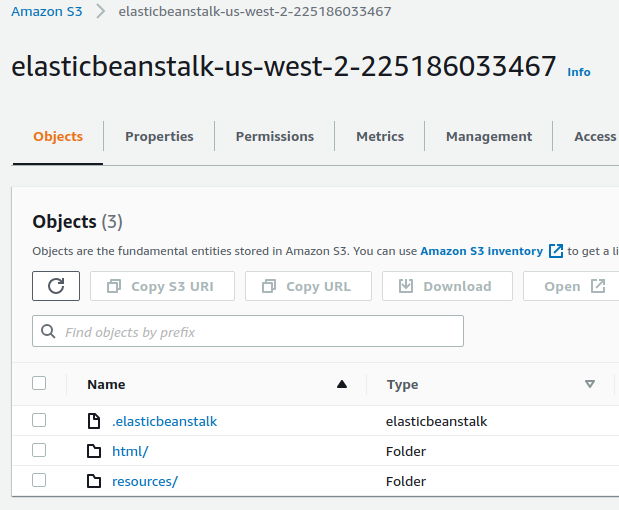Open the Management tab
Image resolution: width=619 pixels, height=510 pixels.
pyautogui.click(x=489, y=137)
